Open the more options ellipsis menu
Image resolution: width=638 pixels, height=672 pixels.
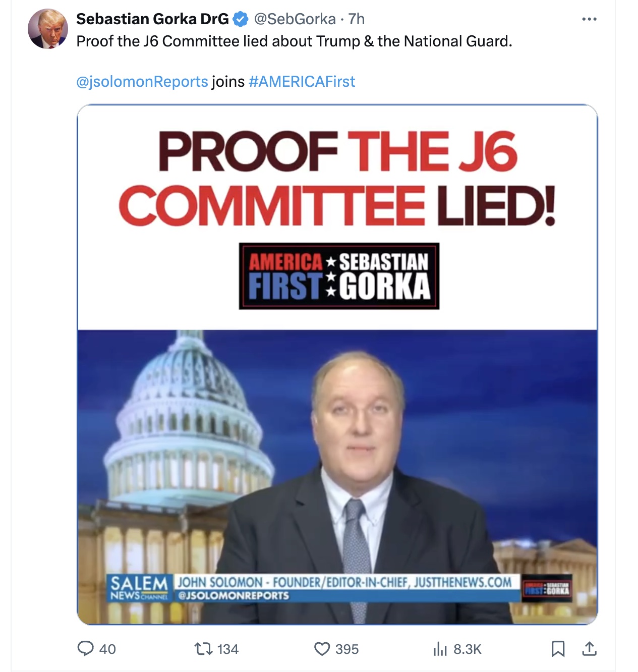(589, 18)
